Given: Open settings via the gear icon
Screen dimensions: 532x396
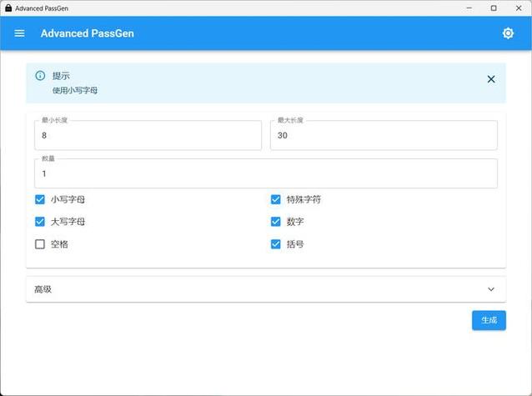Looking at the screenshot, I should 508,33.
